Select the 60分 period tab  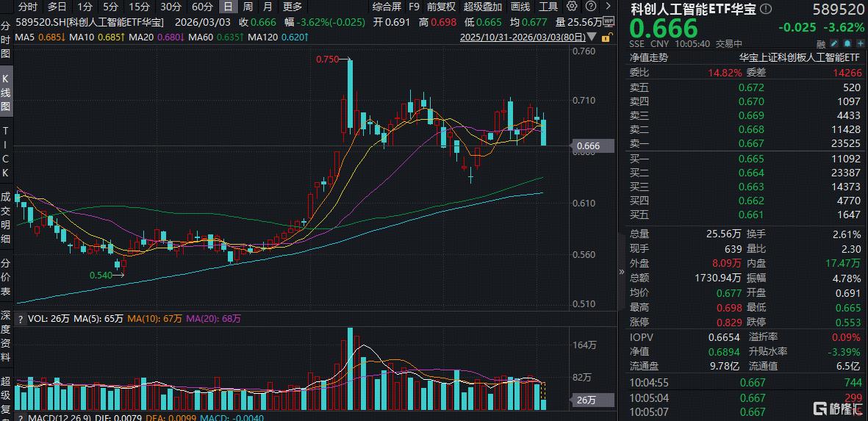pyautogui.click(x=201, y=7)
